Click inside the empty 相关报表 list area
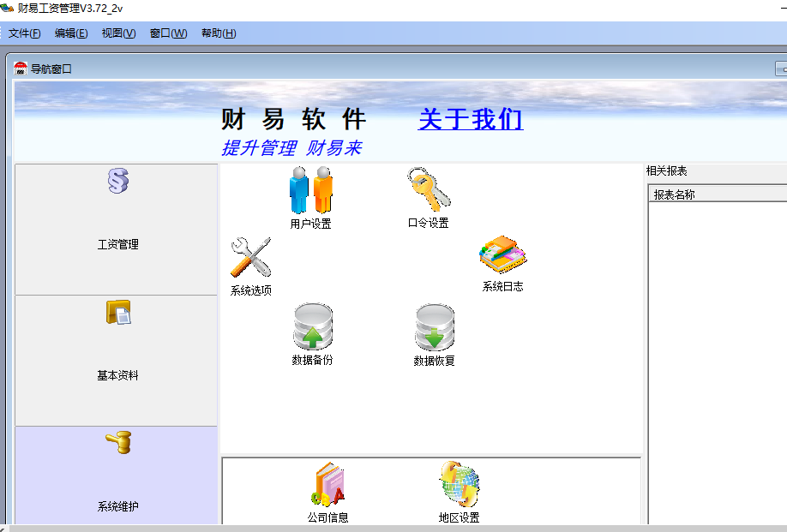 [716, 360]
